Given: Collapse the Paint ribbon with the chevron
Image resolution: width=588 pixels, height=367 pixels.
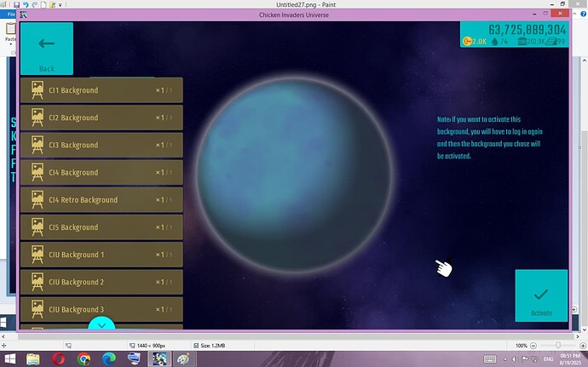Looking at the screenshot, I should click(574, 14).
